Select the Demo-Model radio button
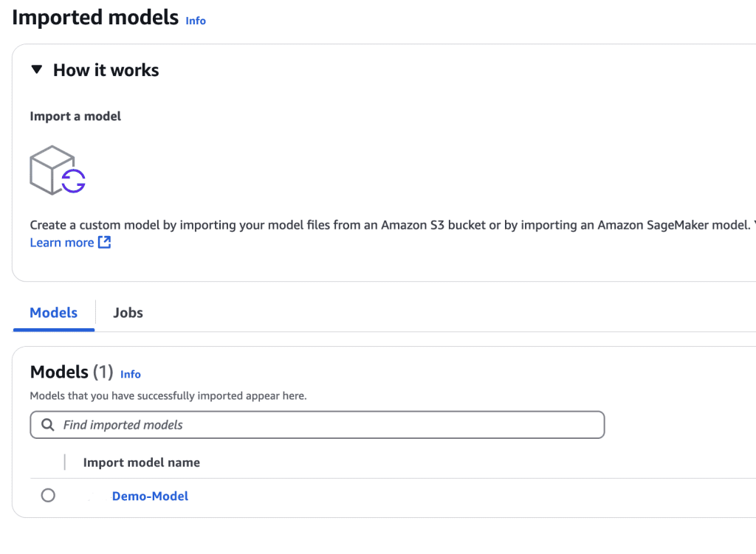This screenshot has height=554, width=756. 48,496
